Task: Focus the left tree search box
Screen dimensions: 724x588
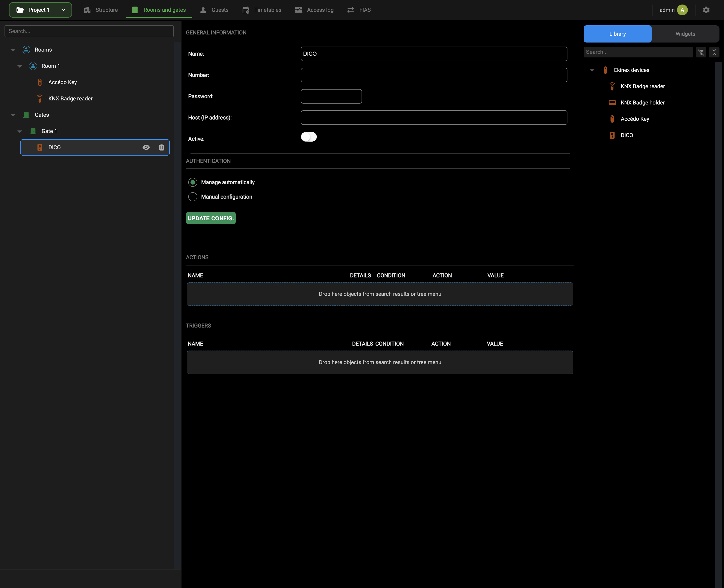Action: pyautogui.click(x=89, y=31)
